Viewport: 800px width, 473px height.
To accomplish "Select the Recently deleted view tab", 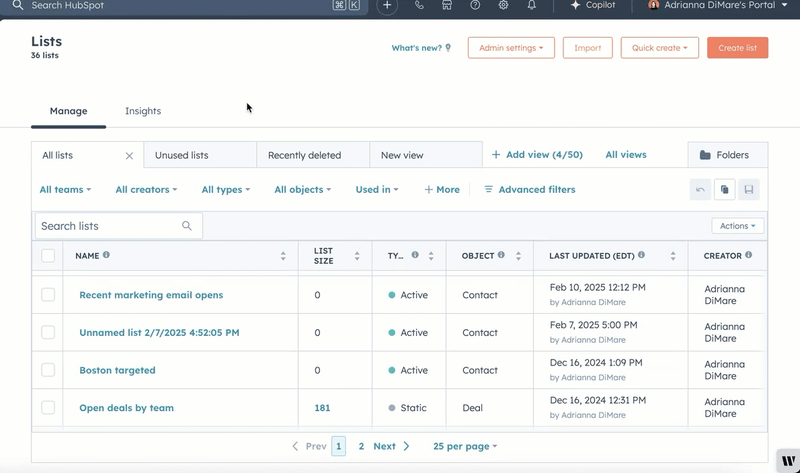I will tap(313, 155).
